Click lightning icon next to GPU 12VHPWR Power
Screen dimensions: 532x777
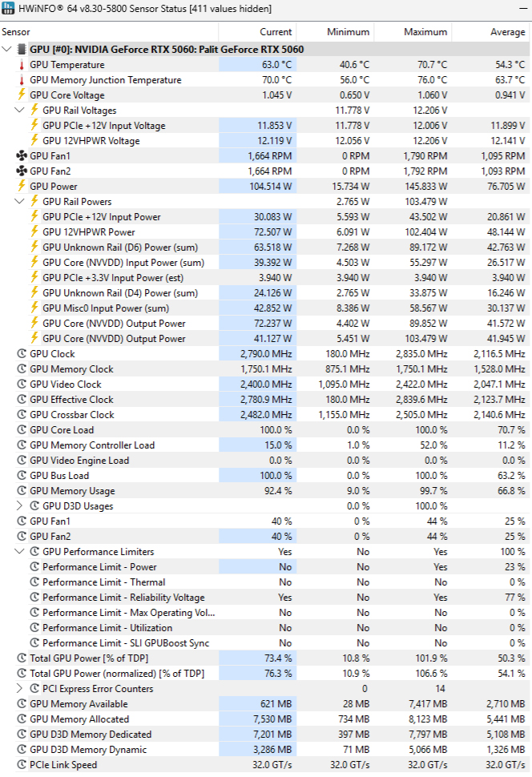click(x=34, y=231)
